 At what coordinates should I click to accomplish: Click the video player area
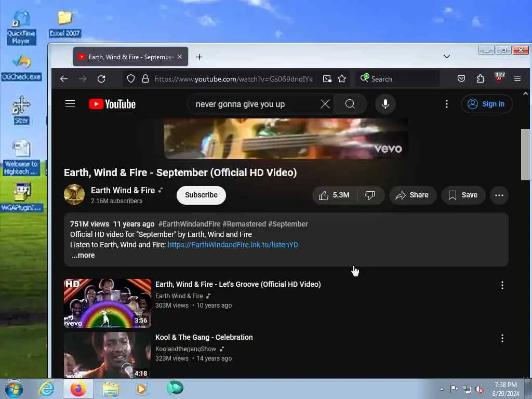coord(286,138)
